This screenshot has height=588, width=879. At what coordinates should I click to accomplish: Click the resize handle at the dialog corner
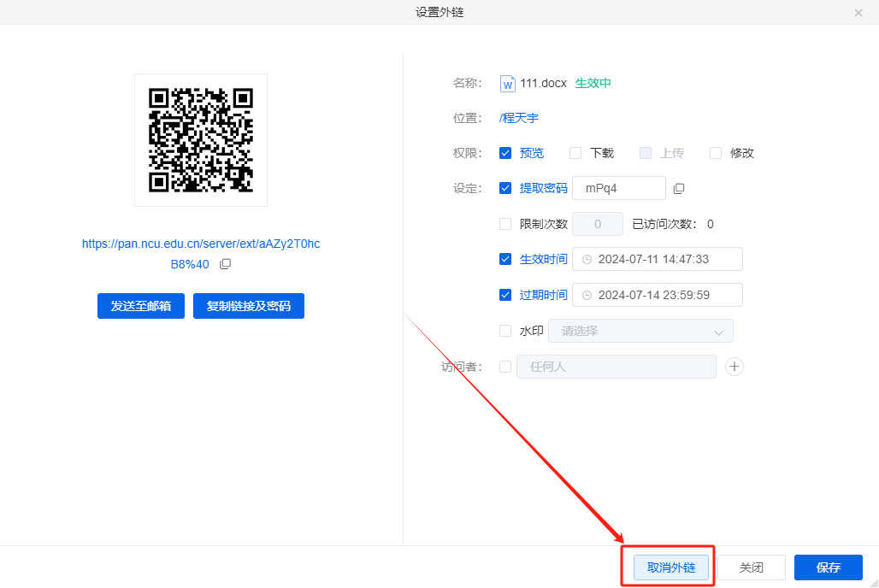click(873, 582)
